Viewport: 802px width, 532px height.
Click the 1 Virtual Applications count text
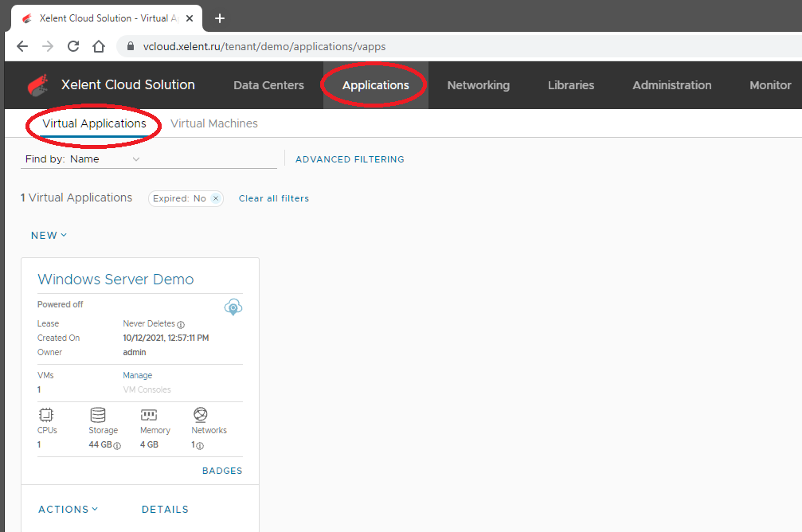point(76,198)
